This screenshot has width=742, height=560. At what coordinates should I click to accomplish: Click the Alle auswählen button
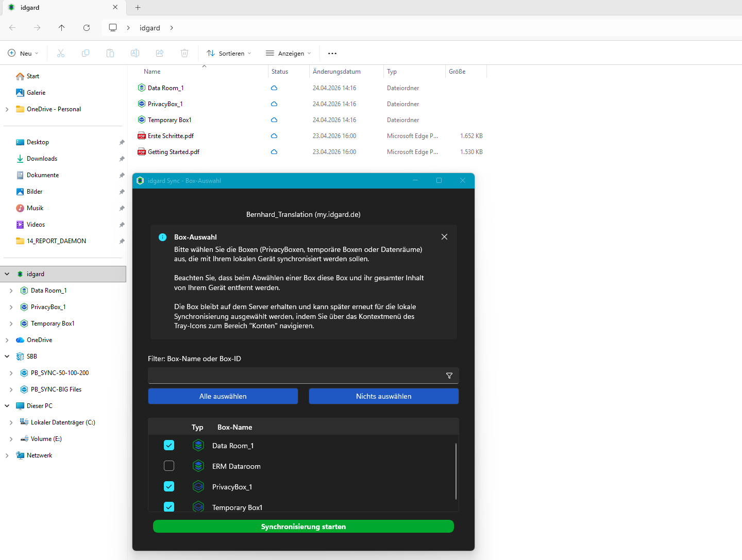coord(223,396)
